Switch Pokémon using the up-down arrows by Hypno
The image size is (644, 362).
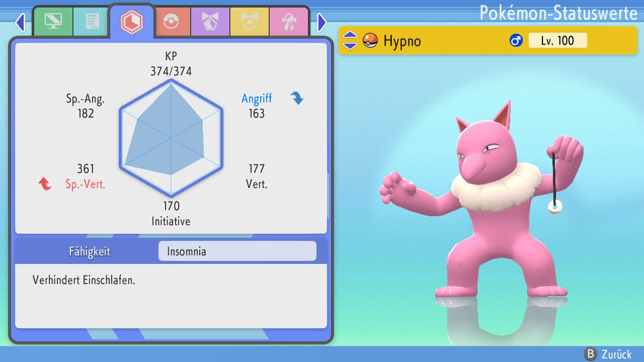pyautogui.click(x=350, y=40)
